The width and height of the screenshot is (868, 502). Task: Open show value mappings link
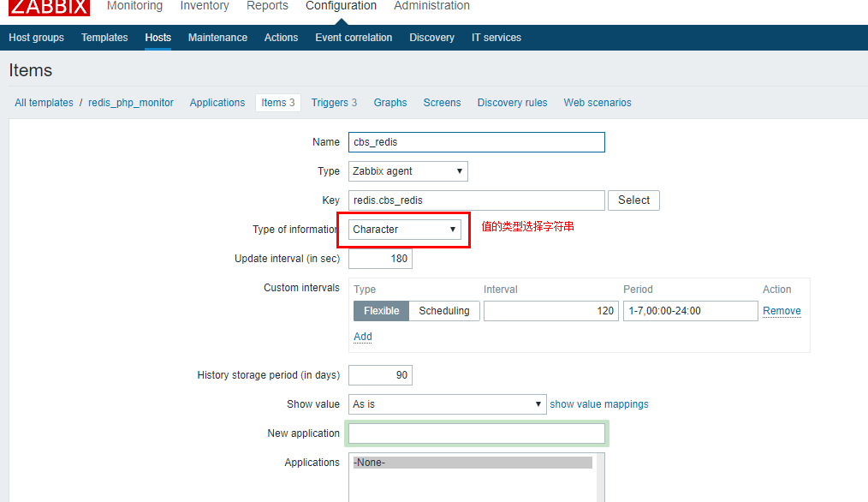599,404
